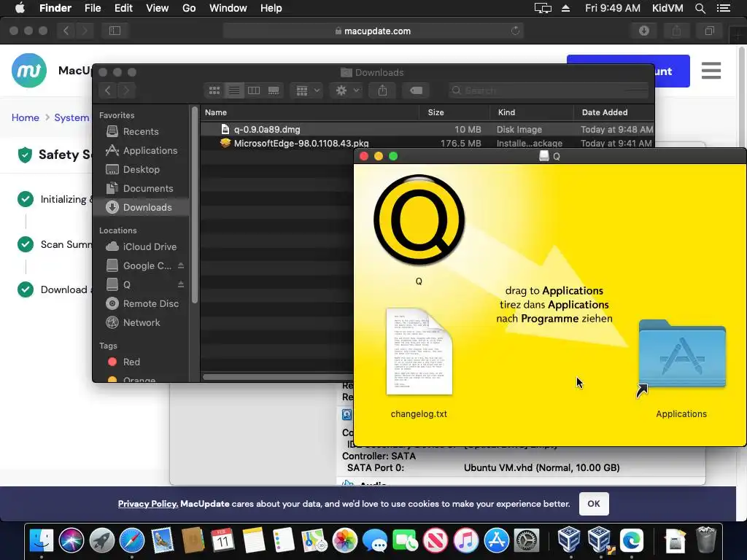Select the q-0.9.0a89.dmg file row

427,129
